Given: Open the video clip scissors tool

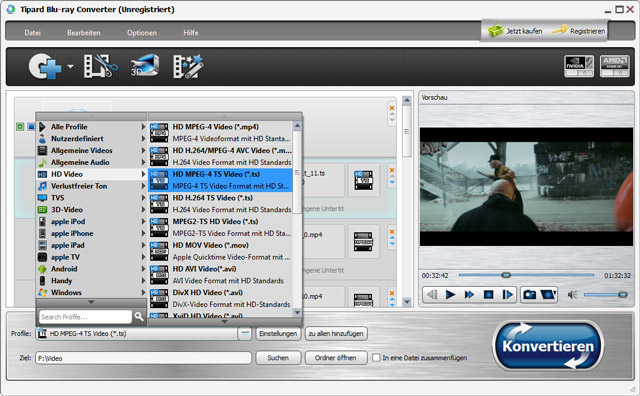Looking at the screenshot, I should (100, 66).
